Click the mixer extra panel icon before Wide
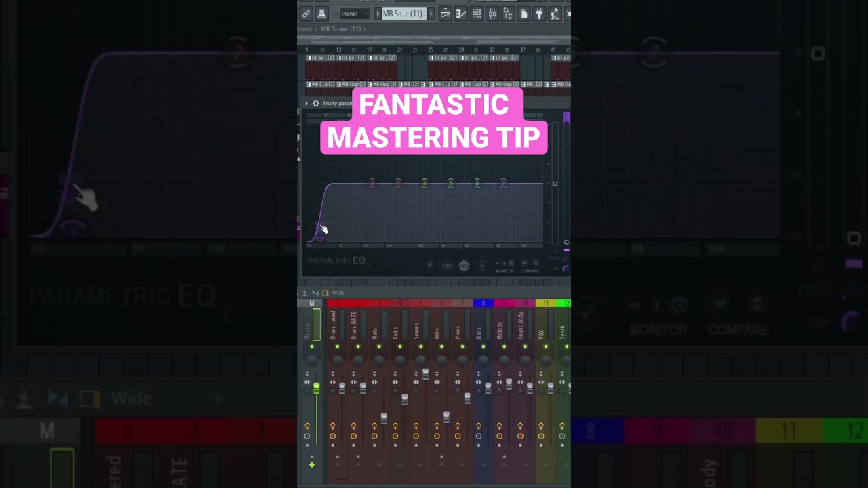This screenshot has height=488, width=868. (325, 293)
